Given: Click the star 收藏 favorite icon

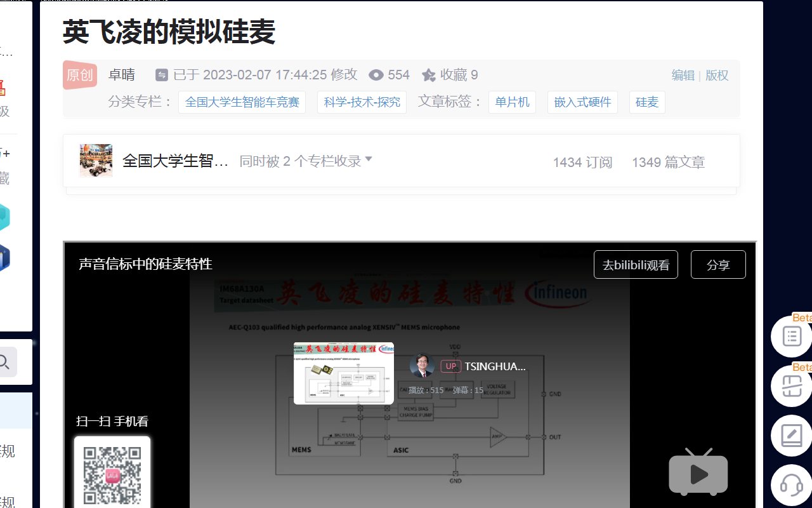Looking at the screenshot, I should click(x=429, y=76).
